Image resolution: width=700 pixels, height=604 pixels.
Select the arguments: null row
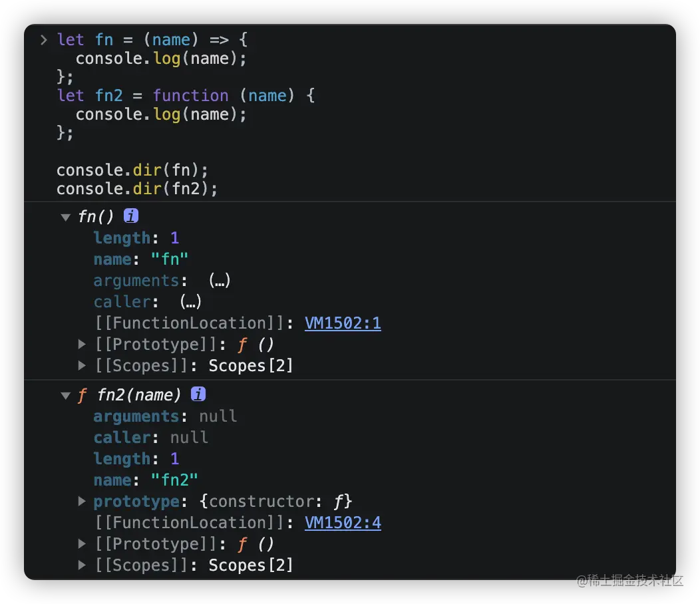[165, 416]
